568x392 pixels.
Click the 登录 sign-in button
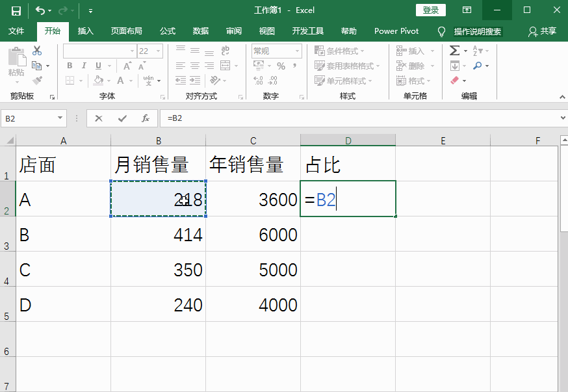(431, 10)
